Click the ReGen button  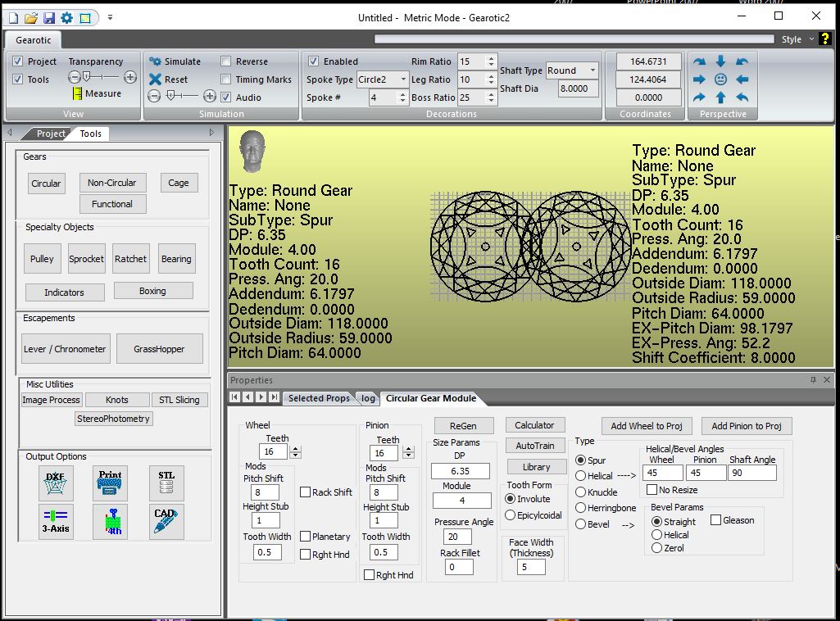463,426
